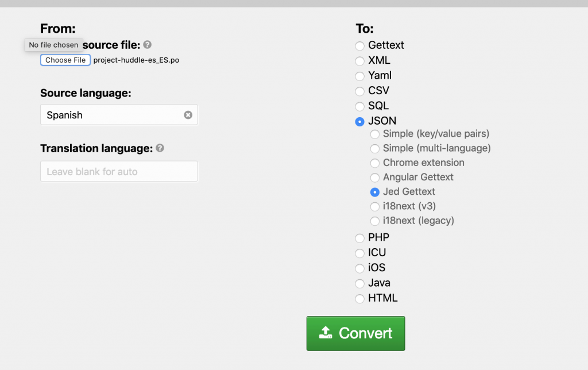
Task: Select i18next (legacy) format
Action: click(375, 221)
